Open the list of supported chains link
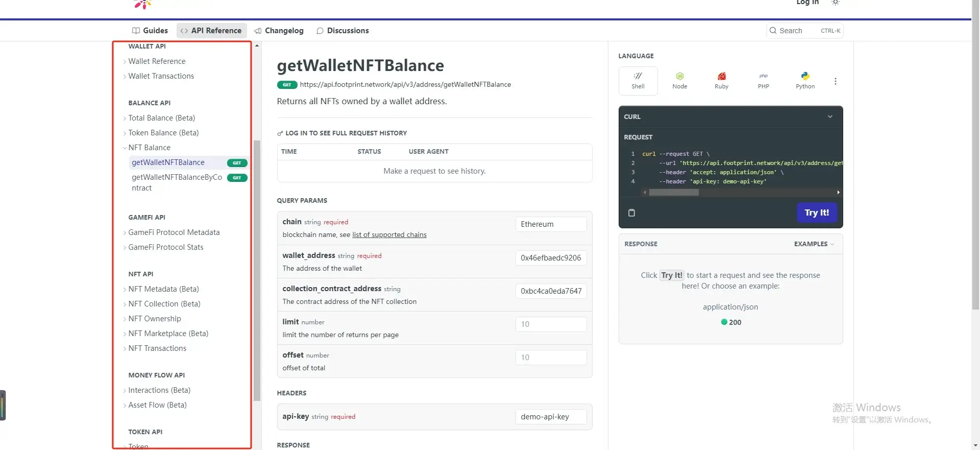 point(389,235)
